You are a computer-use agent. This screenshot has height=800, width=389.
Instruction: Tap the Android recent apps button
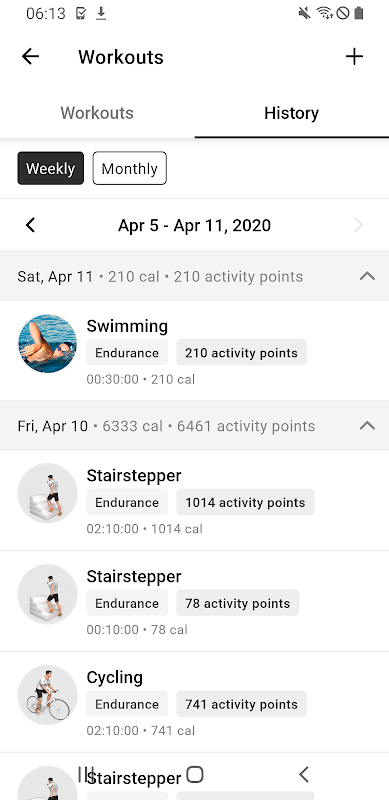pos(86,774)
